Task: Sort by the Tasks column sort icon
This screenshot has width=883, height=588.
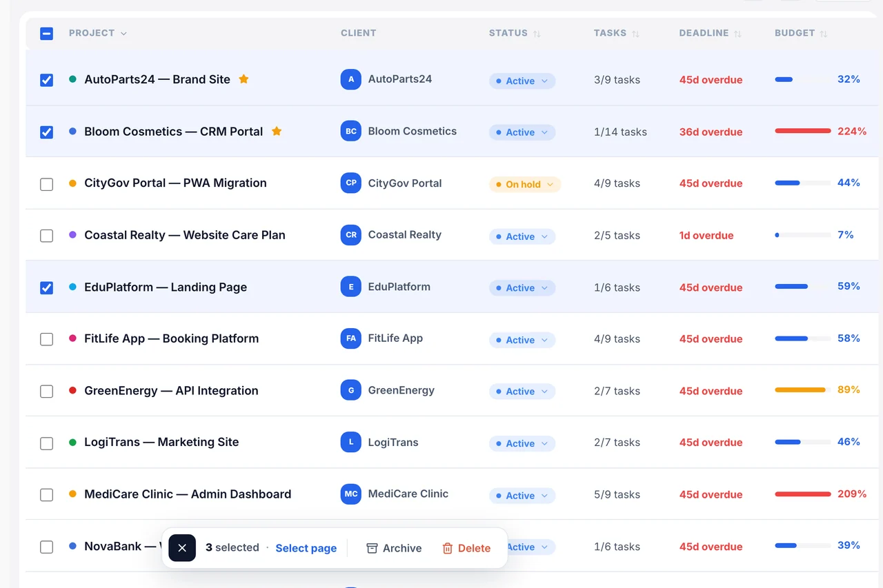Action: [636, 34]
